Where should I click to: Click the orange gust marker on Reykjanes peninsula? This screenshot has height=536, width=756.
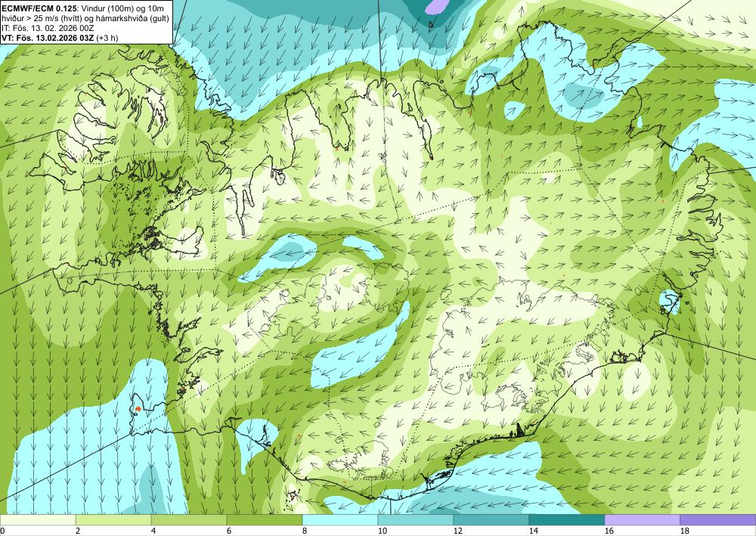(x=138, y=409)
